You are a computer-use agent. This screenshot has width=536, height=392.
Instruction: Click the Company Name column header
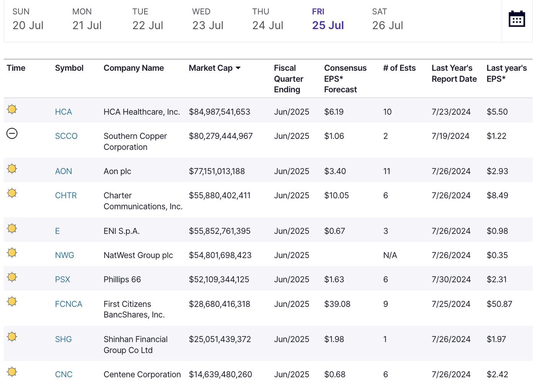pyautogui.click(x=134, y=68)
